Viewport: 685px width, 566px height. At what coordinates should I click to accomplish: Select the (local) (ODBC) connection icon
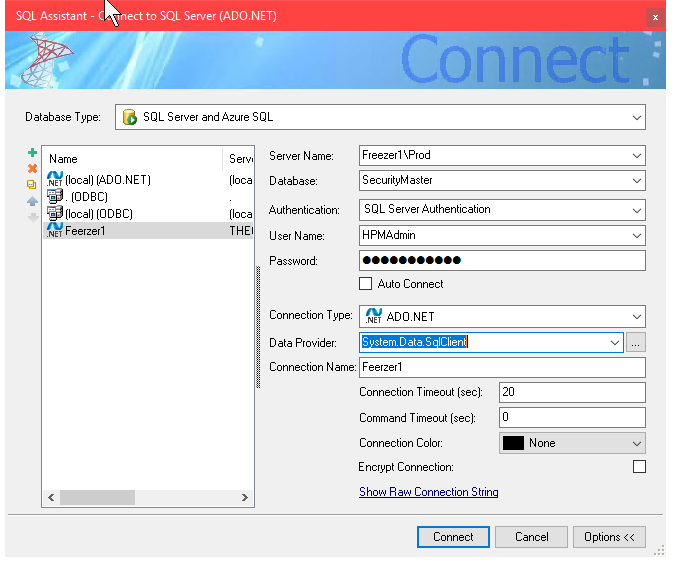(55, 213)
